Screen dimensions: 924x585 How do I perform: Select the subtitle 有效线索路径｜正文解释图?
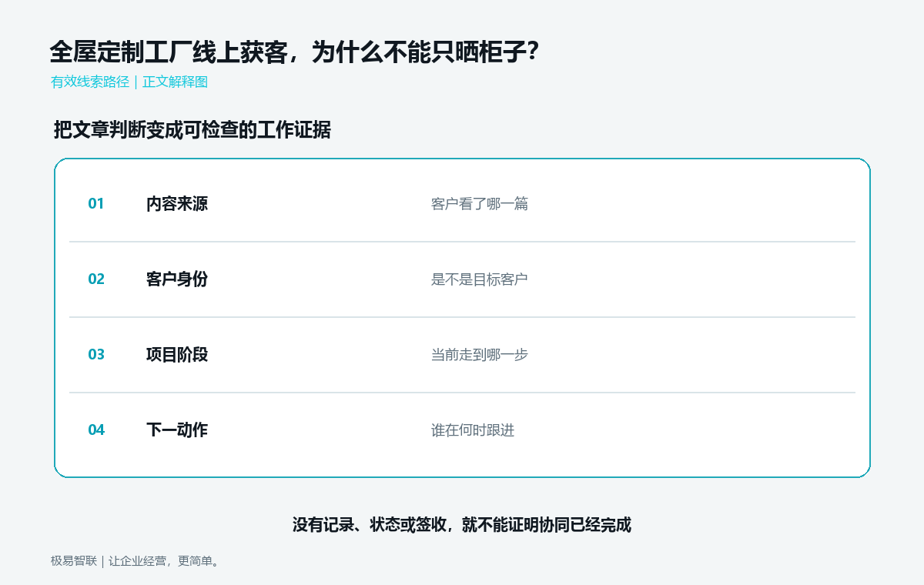tap(129, 82)
